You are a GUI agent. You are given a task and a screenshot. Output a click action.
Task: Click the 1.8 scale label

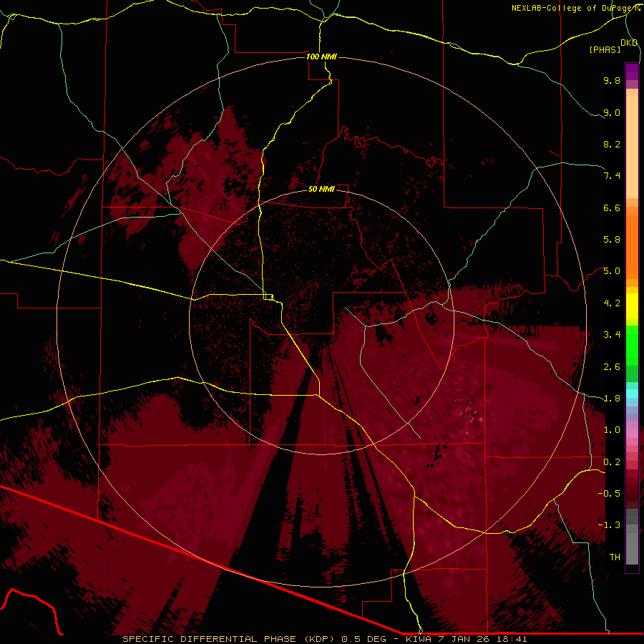tap(612, 399)
